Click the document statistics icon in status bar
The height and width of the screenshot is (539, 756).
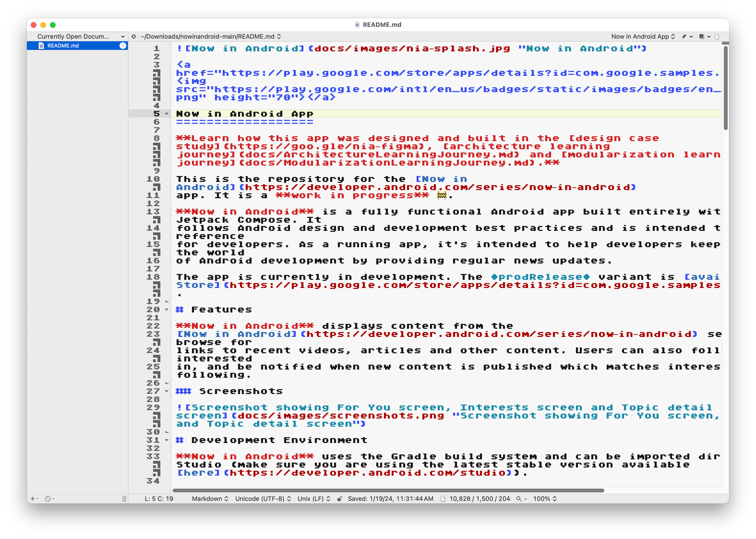tap(443, 498)
